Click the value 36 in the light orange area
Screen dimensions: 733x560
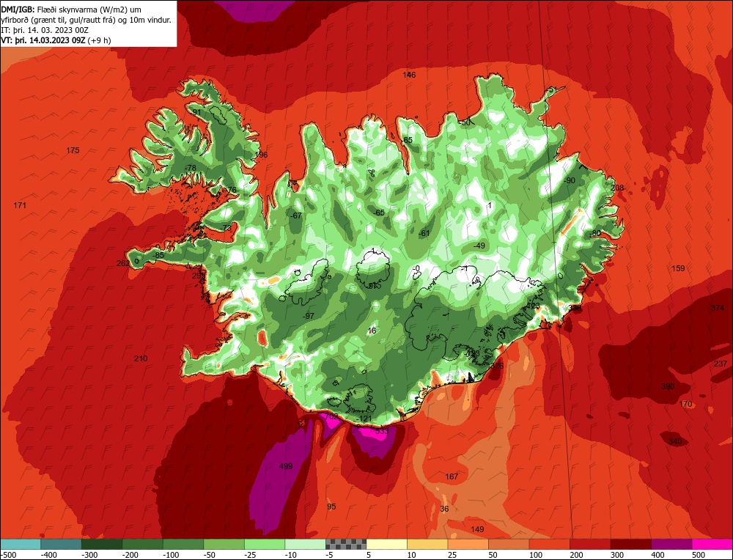point(444,509)
